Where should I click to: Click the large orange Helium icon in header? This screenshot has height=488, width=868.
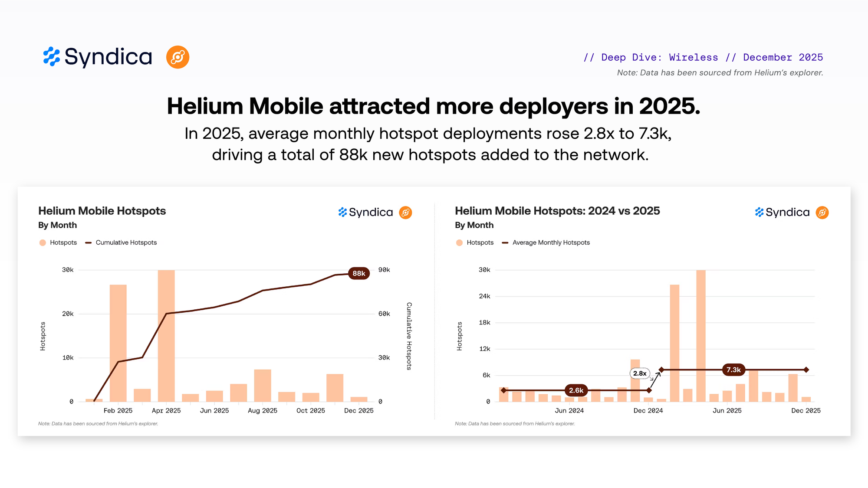[178, 57]
